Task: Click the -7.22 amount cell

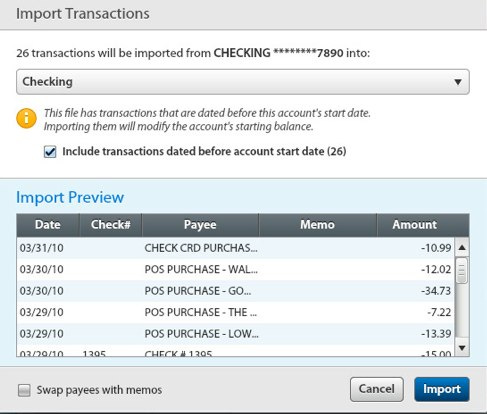Action: click(439, 312)
